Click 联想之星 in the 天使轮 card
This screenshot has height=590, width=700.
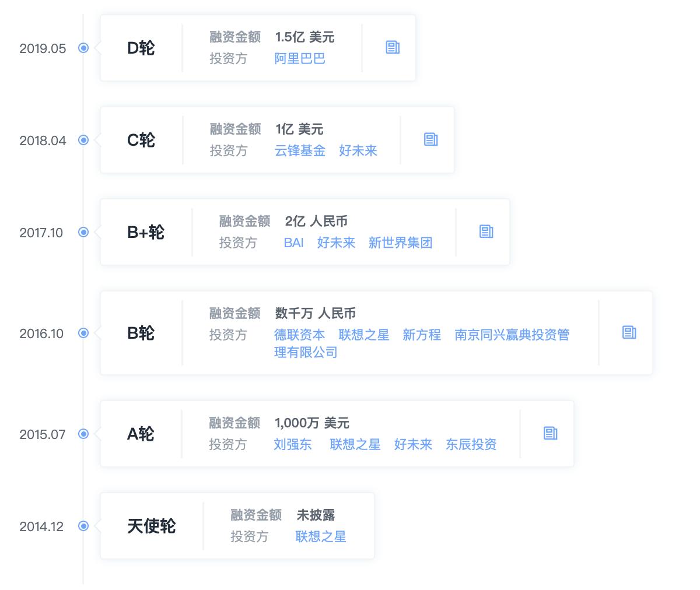point(321,537)
